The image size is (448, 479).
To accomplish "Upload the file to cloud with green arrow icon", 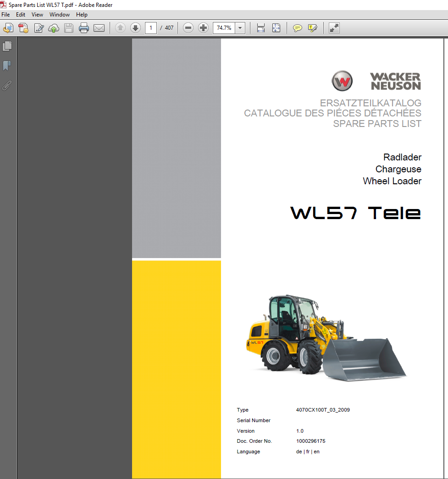I will [x=54, y=28].
